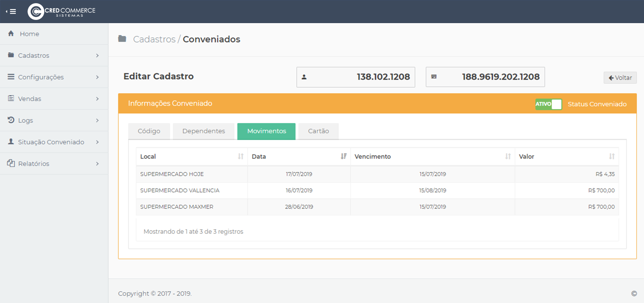The width and height of the screenshot is (644, 303).
Task: Switch to the Código tab
Action: point(149,131)
